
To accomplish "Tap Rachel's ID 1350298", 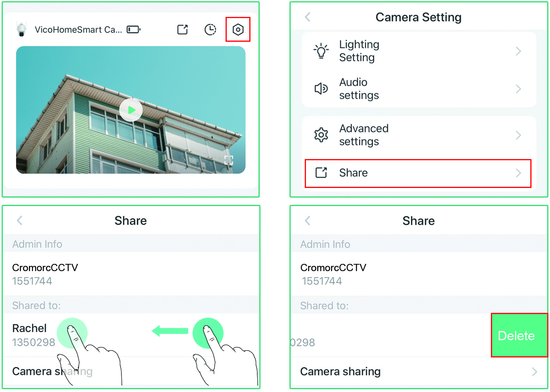I will (x=34, y=342).
